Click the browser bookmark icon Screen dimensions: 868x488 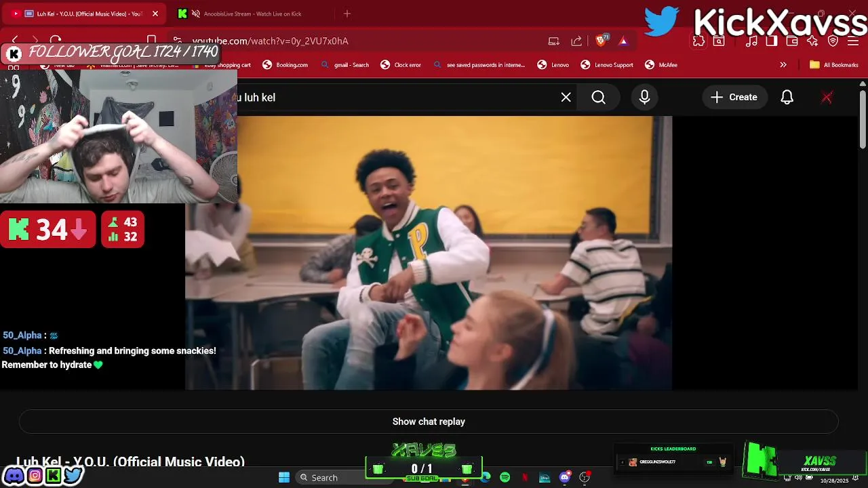tap(152, 41)
